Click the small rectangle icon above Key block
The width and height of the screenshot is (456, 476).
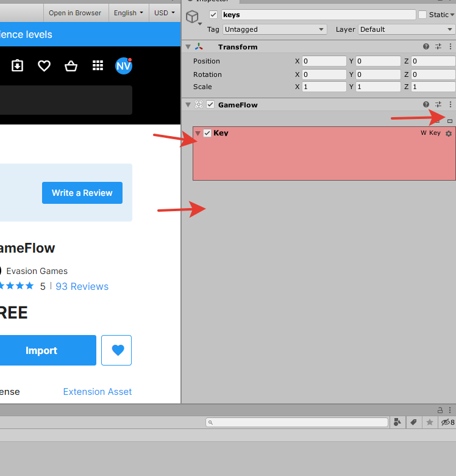(450, 121)
